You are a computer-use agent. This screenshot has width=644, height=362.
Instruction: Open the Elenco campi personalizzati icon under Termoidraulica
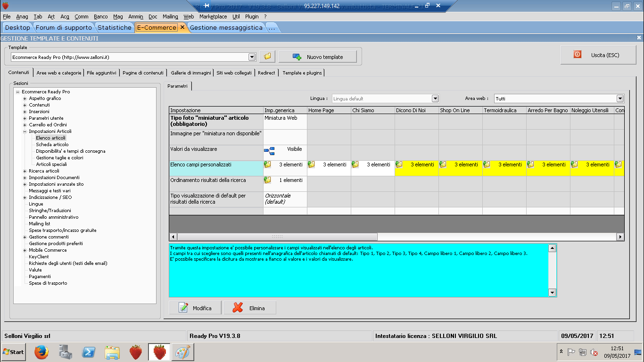tap(487, 165)
